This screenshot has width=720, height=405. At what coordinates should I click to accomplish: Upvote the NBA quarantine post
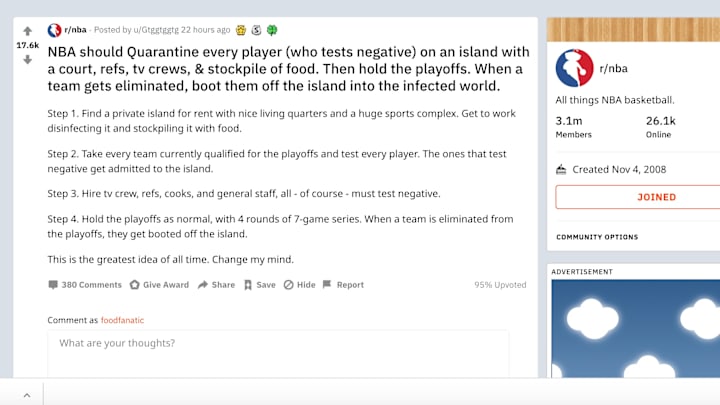coord(28,31)
